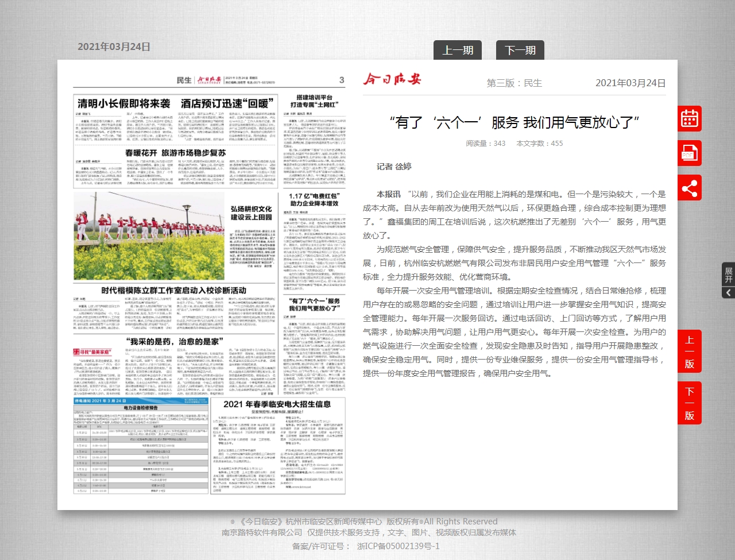735x560 pixels.
Task: Open article 搭建培训平台 打造专属土网红
Action: tap(314, 101)
